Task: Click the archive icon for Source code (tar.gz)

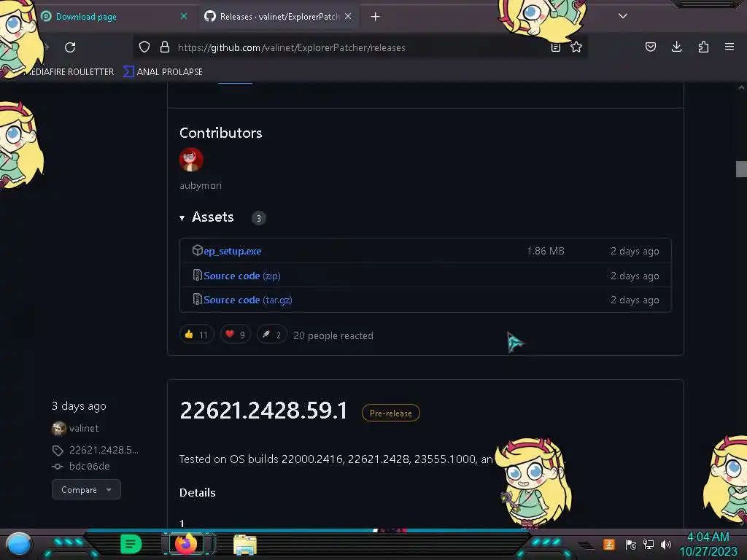Action: click(x=197, y=299)
